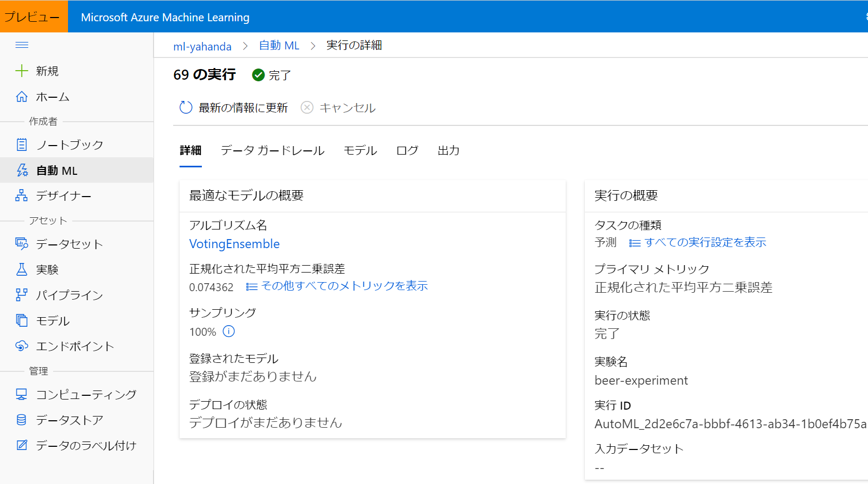Click the task type value 予測

coord(606,242)
